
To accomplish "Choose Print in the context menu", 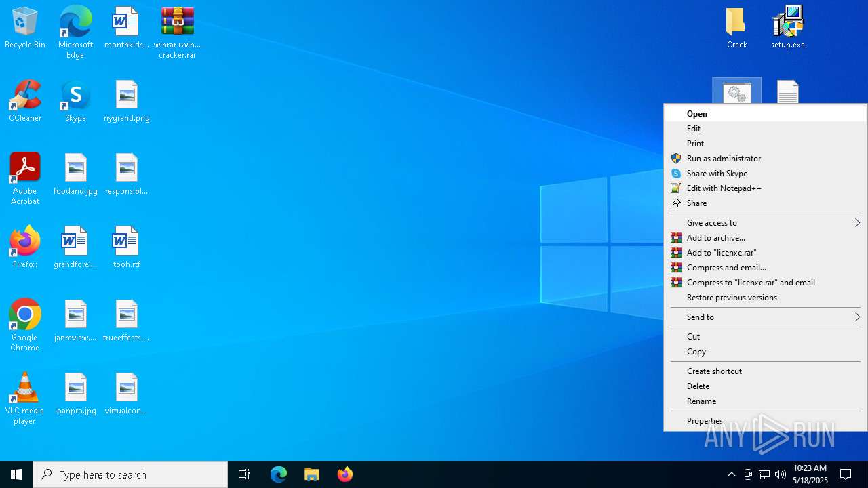I will pos(766,144).
